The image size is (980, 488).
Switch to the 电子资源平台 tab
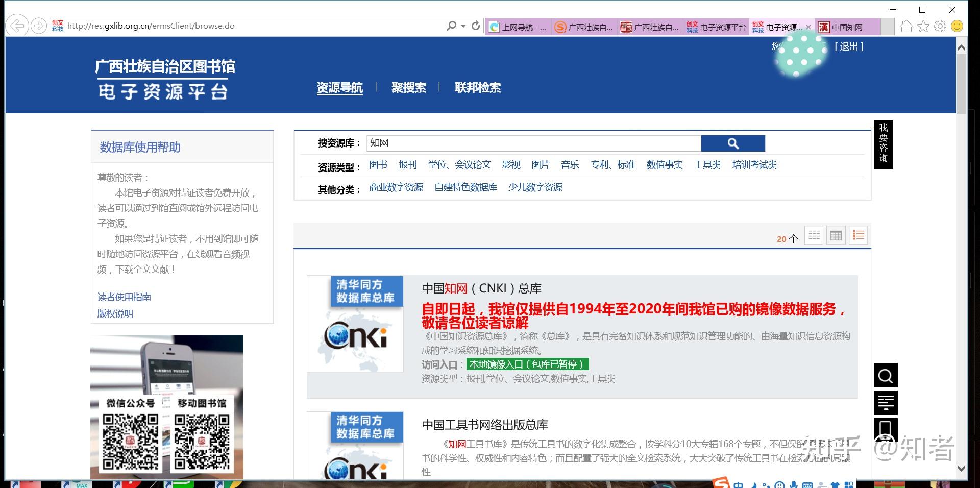(716, 27)
